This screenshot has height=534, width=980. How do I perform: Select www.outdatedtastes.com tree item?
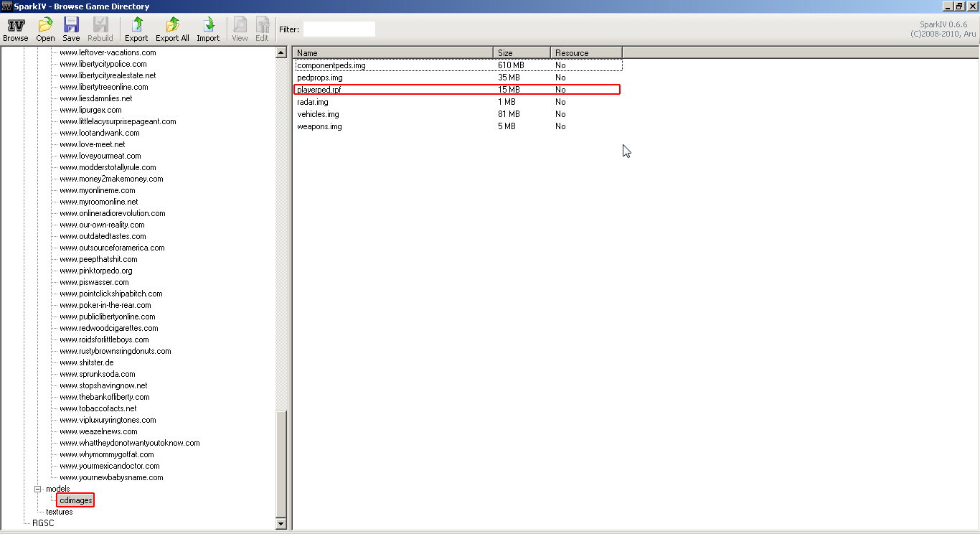point(103,236)
